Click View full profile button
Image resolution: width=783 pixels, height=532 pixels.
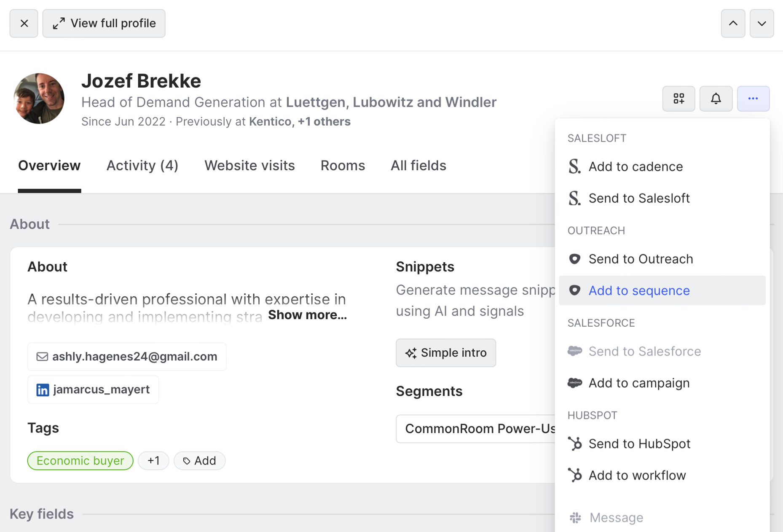pyautogui.click(x=104, y=24)
